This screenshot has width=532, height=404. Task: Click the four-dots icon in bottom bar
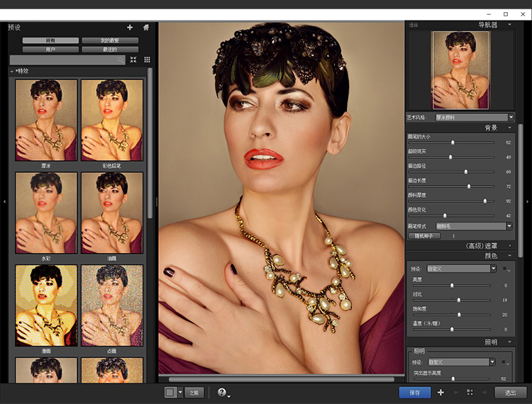[x=470, y=393]
